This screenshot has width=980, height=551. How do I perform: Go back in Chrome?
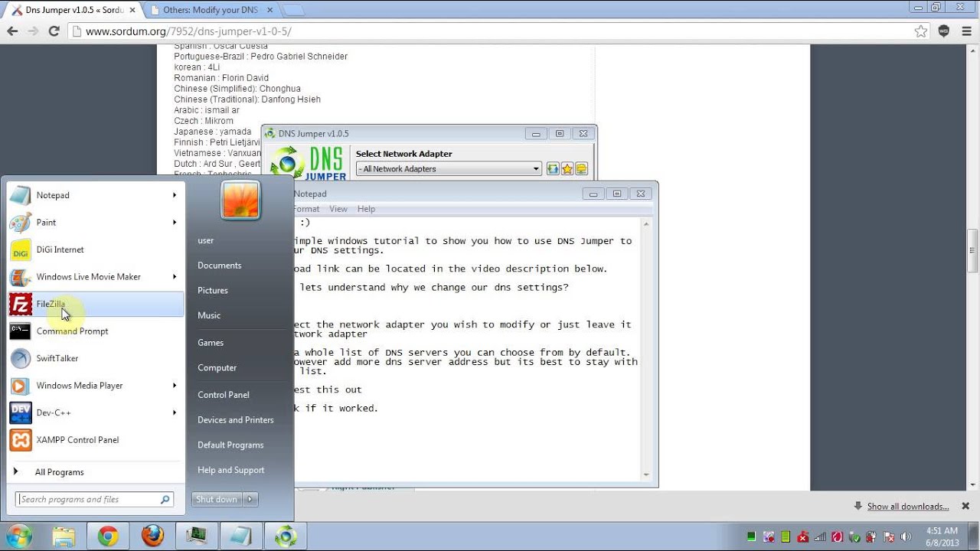click(12, 31)
